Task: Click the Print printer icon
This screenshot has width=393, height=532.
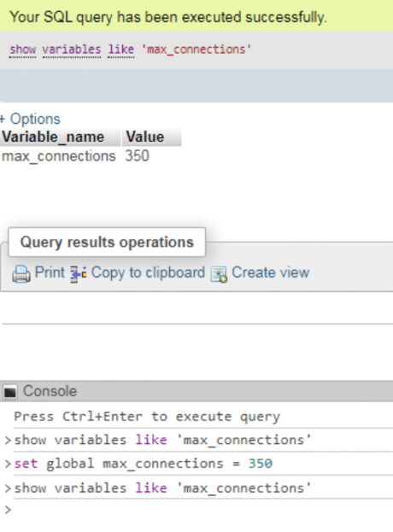Action: click(x=21, y=274)
